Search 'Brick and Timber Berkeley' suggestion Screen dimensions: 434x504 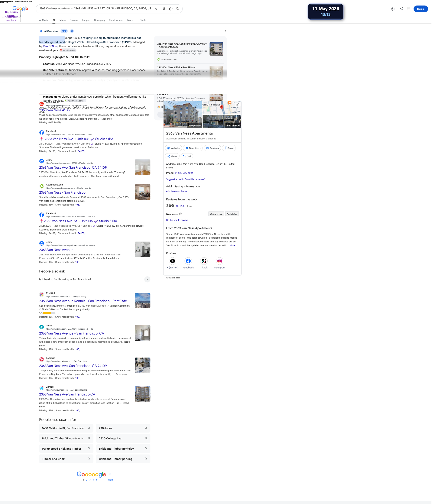pos(124,451)
